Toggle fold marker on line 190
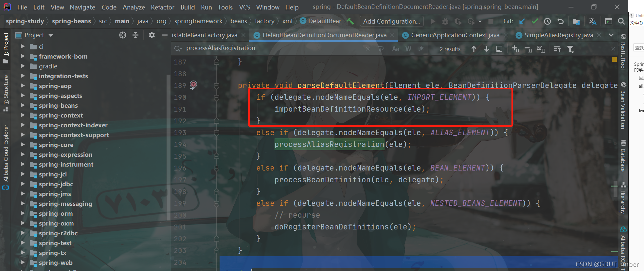644x271 pixels. (x=216, y=98)
